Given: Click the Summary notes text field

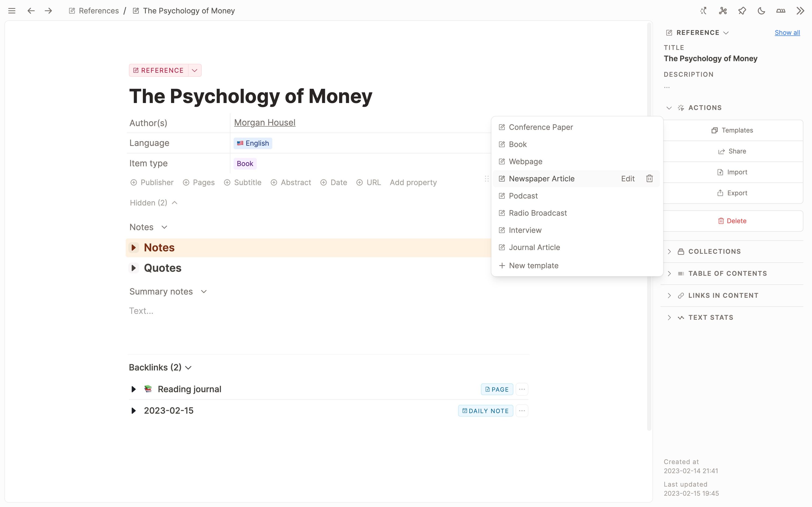Looking at the screenshot, I should tap(141, 311).
